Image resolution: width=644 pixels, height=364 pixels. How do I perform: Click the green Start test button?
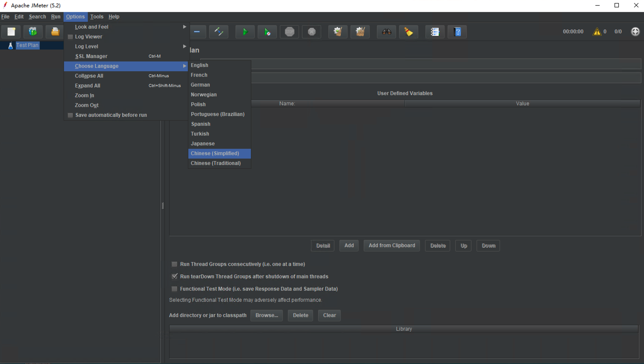[245, 32]
